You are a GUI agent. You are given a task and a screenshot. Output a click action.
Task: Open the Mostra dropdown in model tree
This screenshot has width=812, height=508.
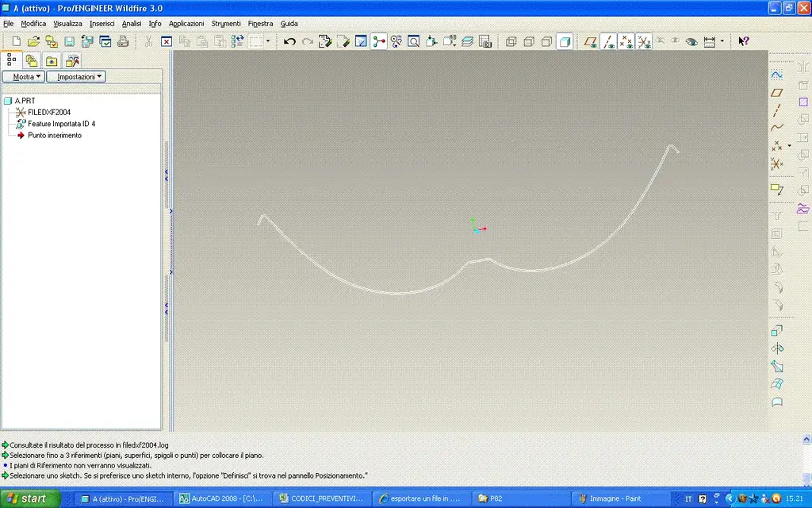pyautogui.click(x=23, y=77)
